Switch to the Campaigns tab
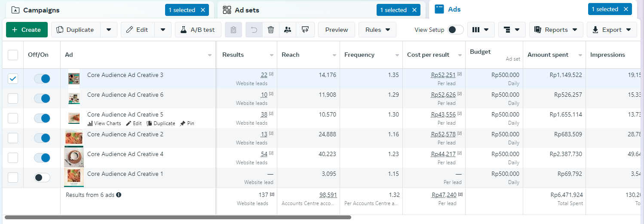This screenshot has height=224, width=644. (41, 10)
